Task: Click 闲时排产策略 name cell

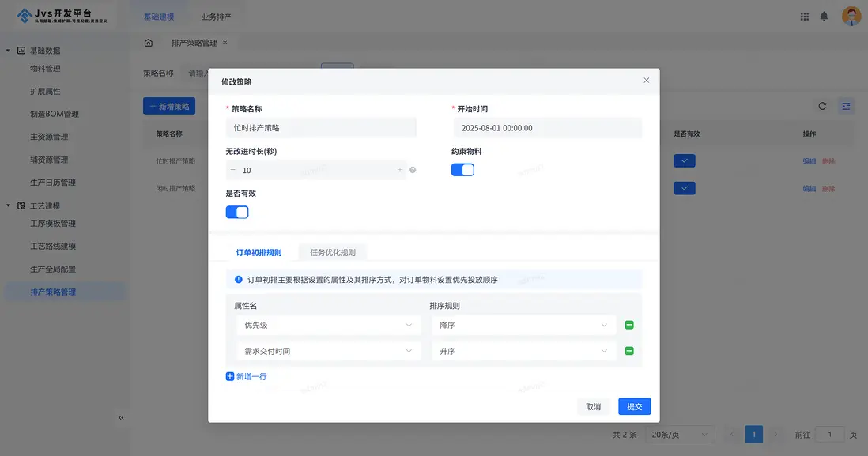Action: coord(175,188)
